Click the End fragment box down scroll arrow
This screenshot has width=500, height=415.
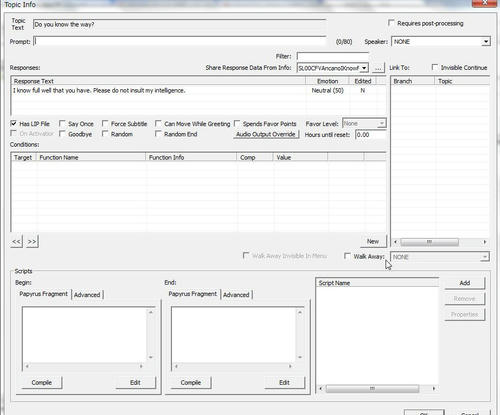pos(300,357)
